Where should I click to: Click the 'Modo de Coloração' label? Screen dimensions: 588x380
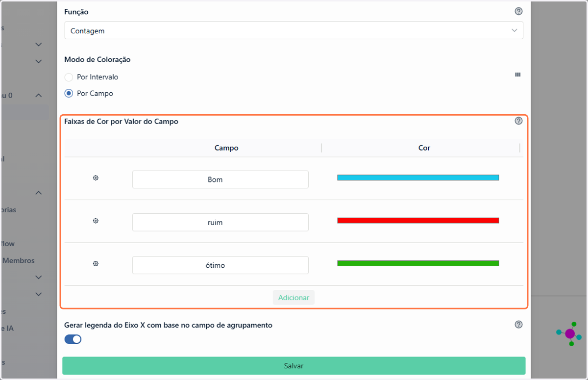(98, 59)
